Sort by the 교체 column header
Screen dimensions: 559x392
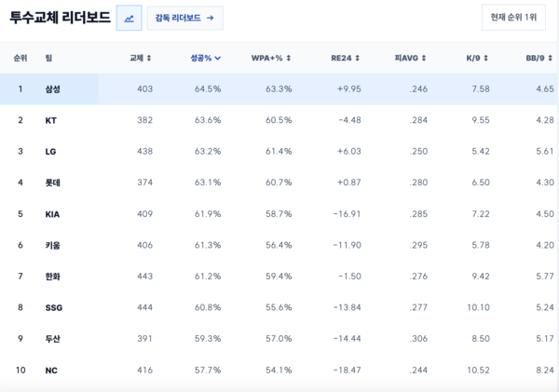[141, 58]
